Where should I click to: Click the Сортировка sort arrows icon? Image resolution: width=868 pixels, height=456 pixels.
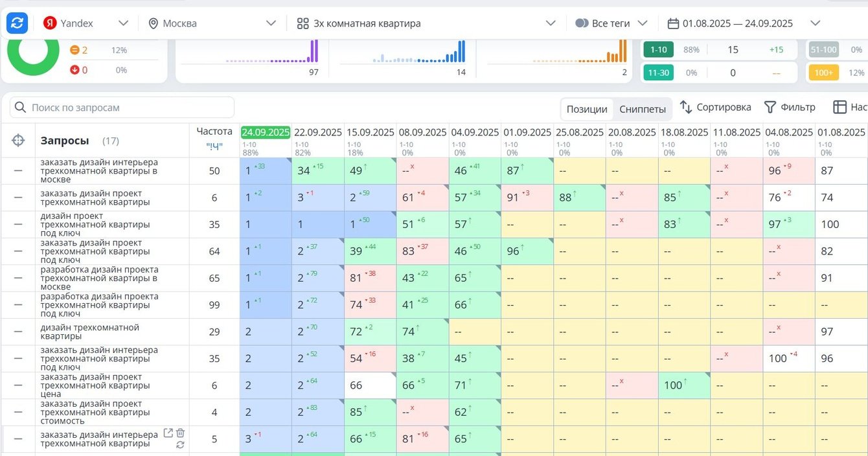pos(686,107)
